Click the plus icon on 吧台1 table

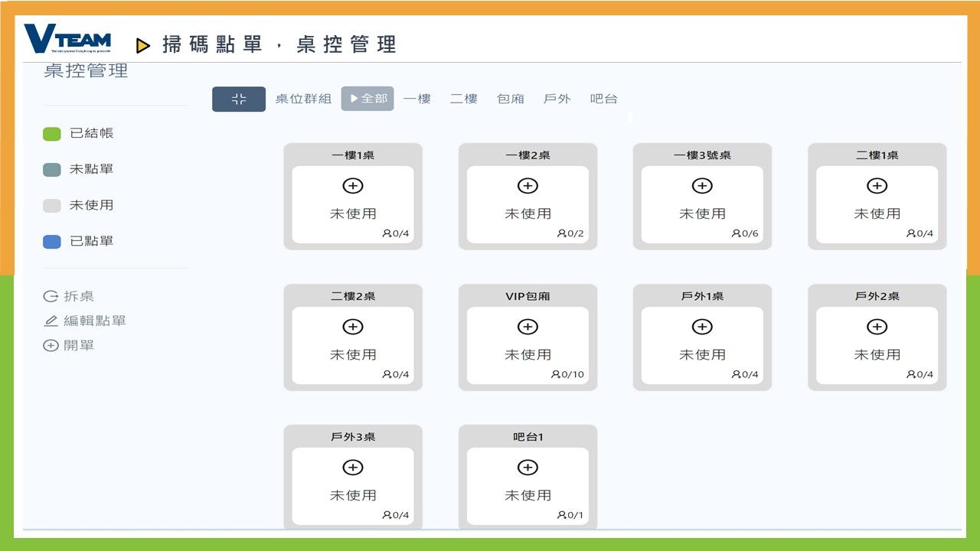[527, 467]
